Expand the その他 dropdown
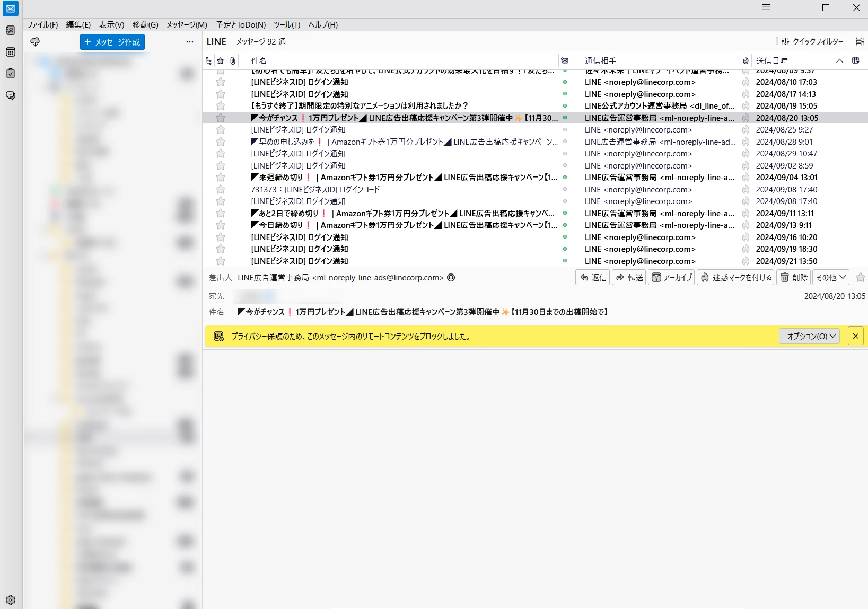The image size is (868, 609). 831,277
